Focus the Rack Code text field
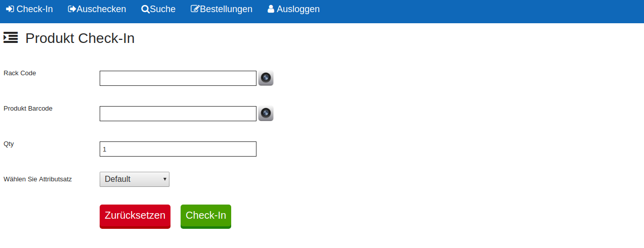Screen dimensions: 644x248 (178, 78)
